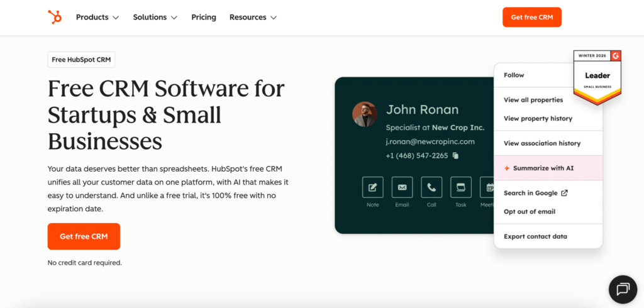
Task: Open the chat widget icon
Action: 623,289
